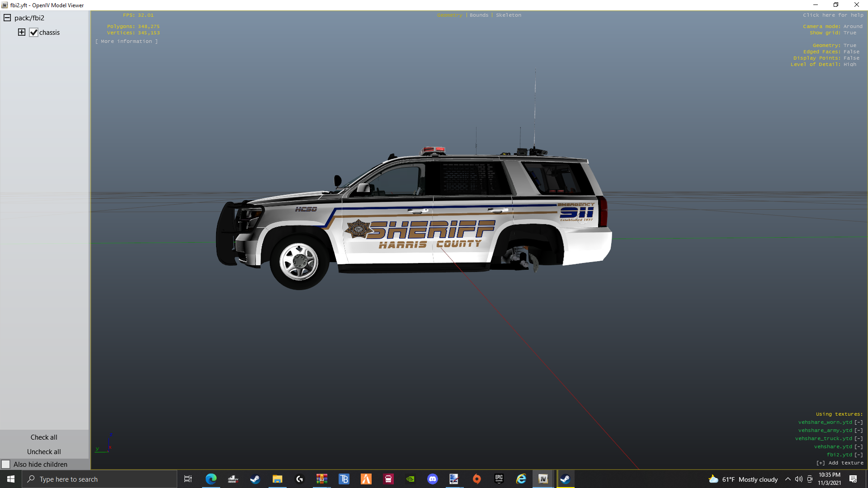Click Add texture link
This screenshot has height=488, width=868.
pyautogui.click(x=840, y=463)
